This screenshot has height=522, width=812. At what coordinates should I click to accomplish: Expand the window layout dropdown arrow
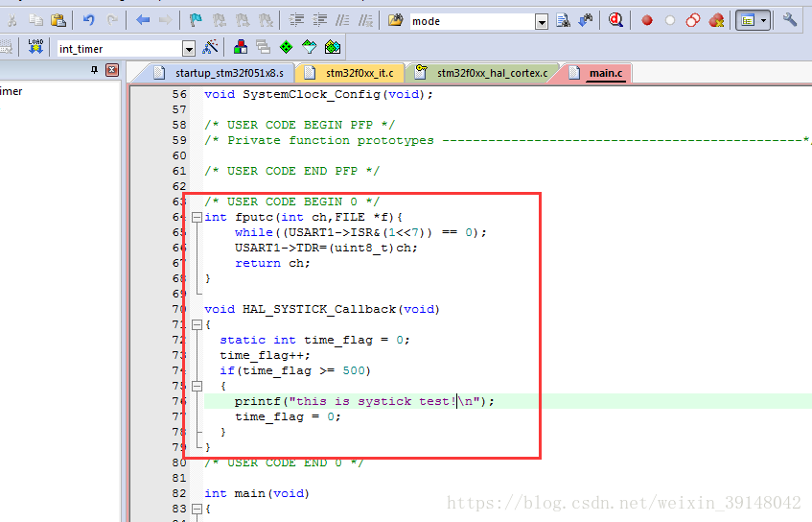[764, 21]
